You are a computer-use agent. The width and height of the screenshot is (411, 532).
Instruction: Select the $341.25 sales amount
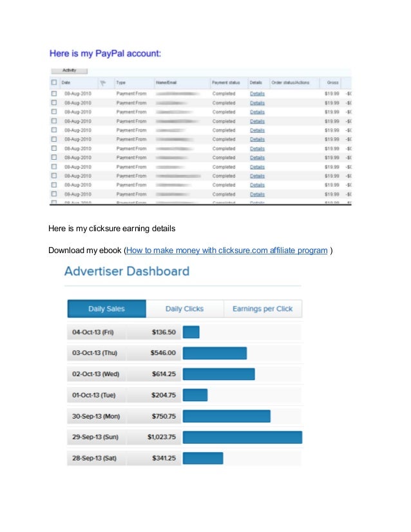[164, 458]
